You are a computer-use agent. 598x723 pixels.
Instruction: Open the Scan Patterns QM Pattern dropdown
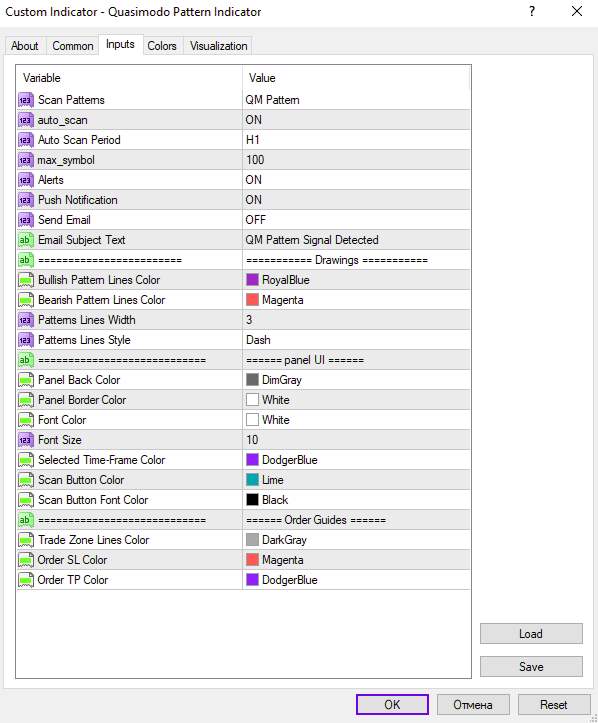click(356, 100)
